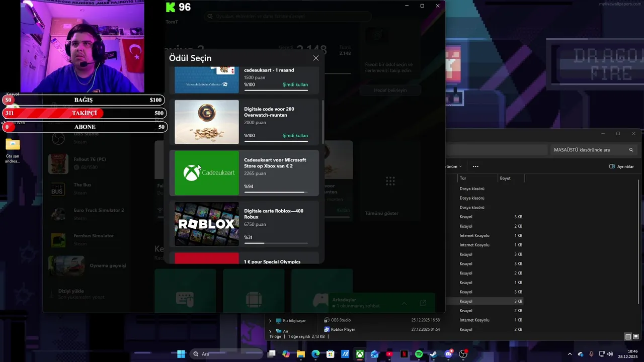This screenshot has width=644, height=362.
Task: Open File Explorer from the taskbar
Action: coord(301,354)
